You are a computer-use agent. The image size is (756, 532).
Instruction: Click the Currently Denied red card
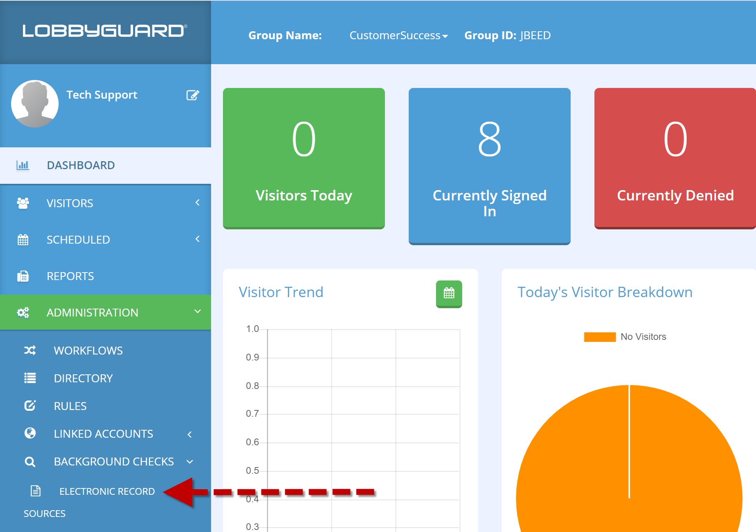675,158
